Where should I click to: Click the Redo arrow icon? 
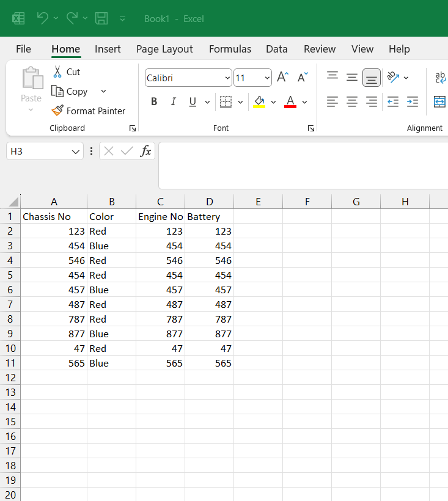click(72, 18)
